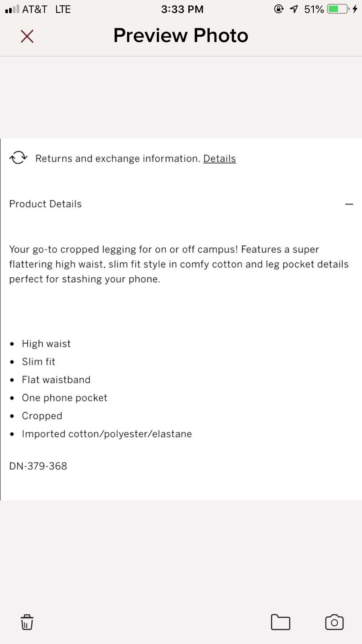Select the product code DN-379-368
Image resolution: width=362 pixels, height=644 pixels.
tap(38, 466)
